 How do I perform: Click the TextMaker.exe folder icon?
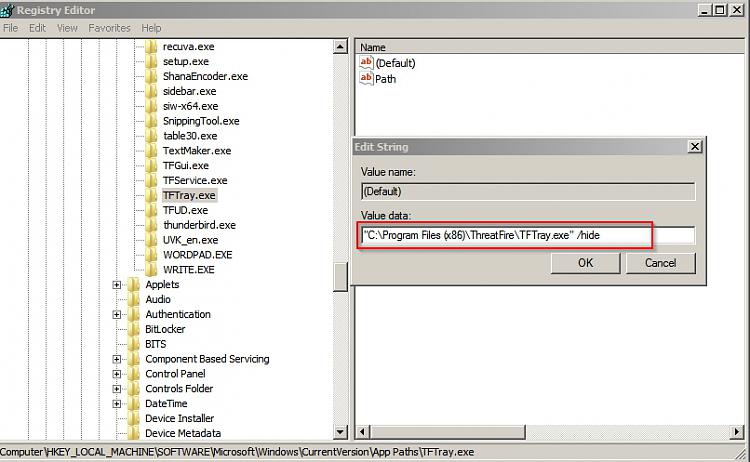[x=151, y=151]
